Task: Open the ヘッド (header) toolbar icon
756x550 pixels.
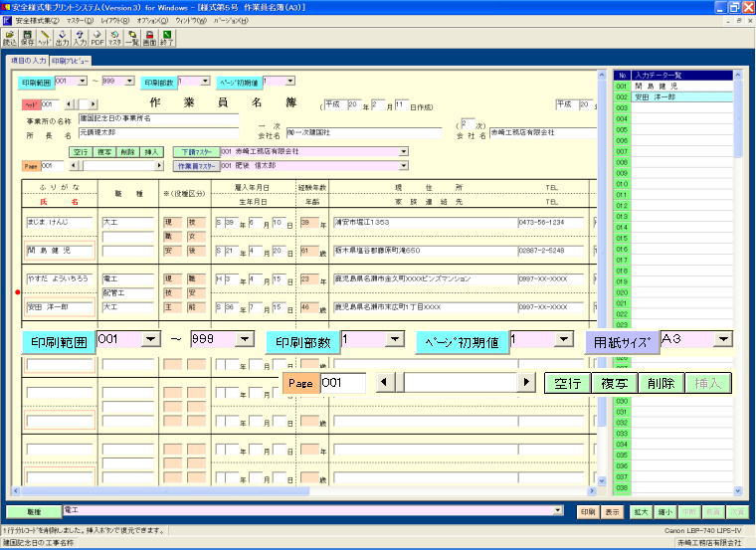Action: (45, 38)
